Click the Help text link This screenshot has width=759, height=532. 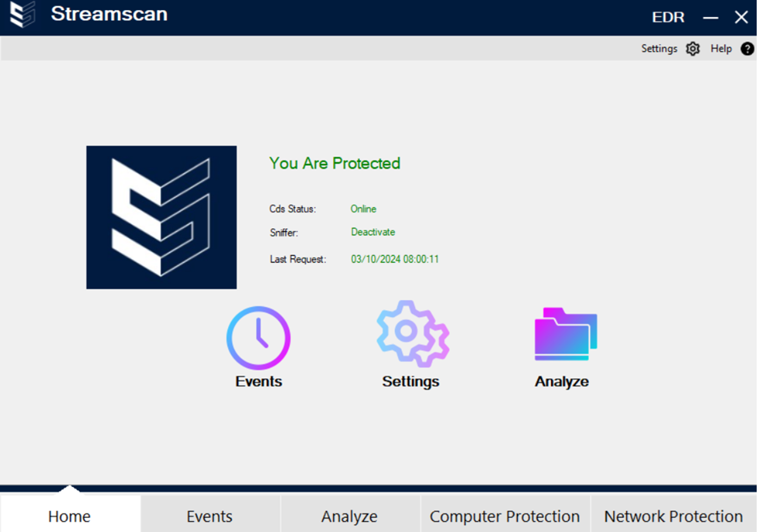[x=721, y=49]
